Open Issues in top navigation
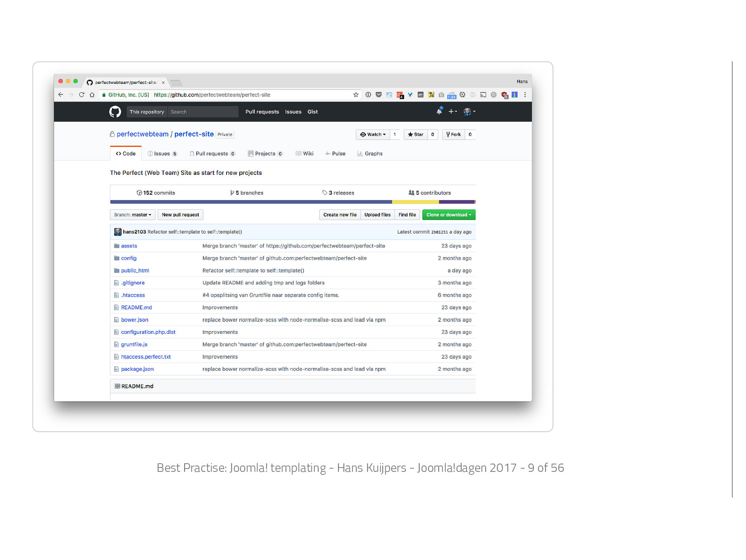The image size is (746, 560). pos(293,112)
